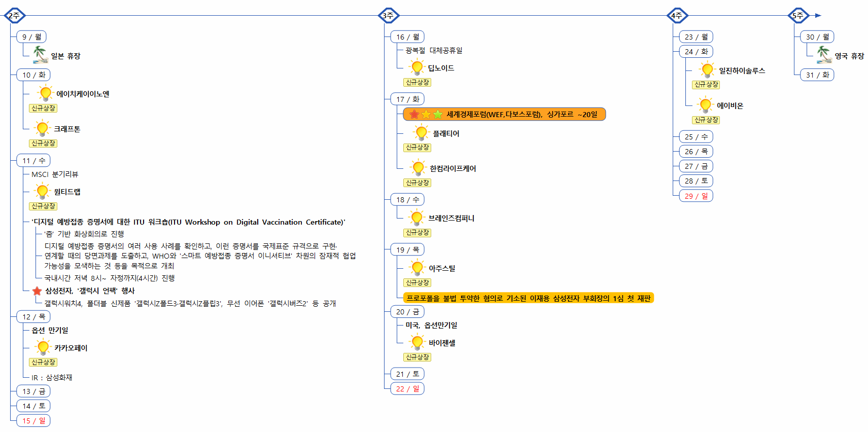The width and height of the screenshot is (868, 432).
Task: Select the 21 / 토 date node
Action: [407, 374]
